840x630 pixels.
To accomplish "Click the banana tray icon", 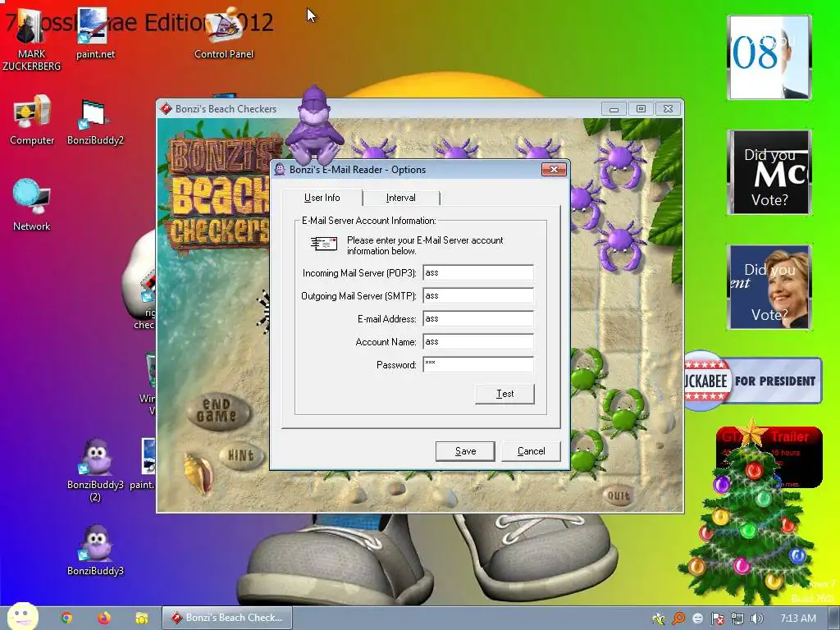I will click(659, 619).
